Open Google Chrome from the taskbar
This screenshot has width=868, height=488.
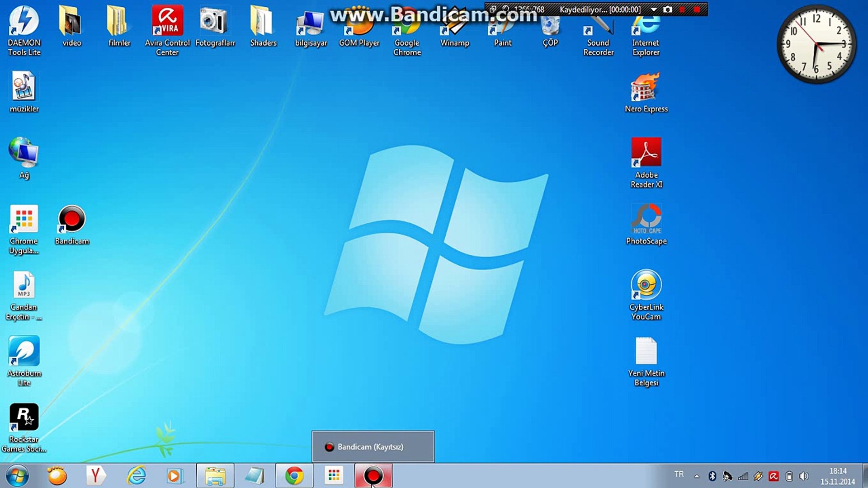[x=294, y=476]
